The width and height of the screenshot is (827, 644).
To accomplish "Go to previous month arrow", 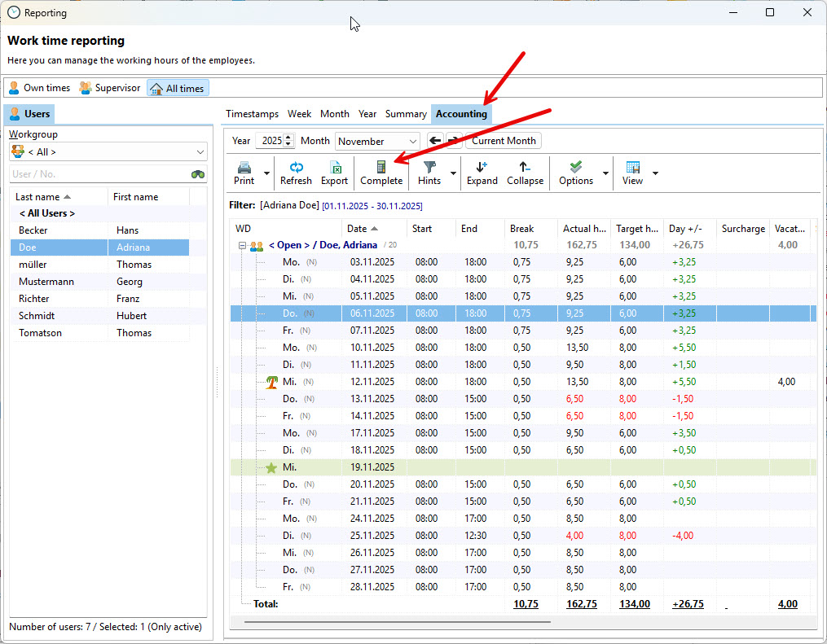I will [435, 141].
